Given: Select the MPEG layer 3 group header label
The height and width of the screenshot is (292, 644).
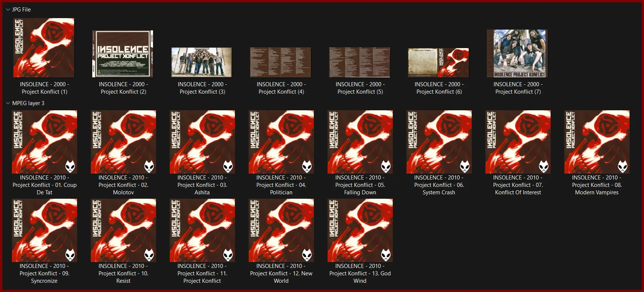Looking at the screenshot, I should 28,103.
